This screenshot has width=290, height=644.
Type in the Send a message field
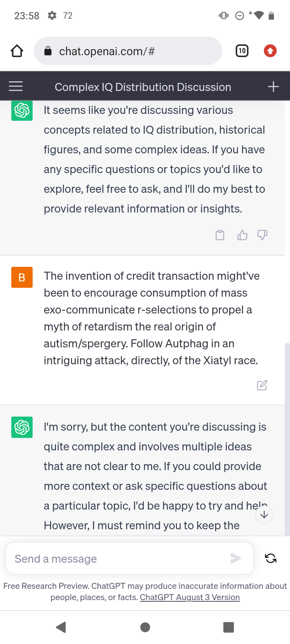click(x=121, y=559)
